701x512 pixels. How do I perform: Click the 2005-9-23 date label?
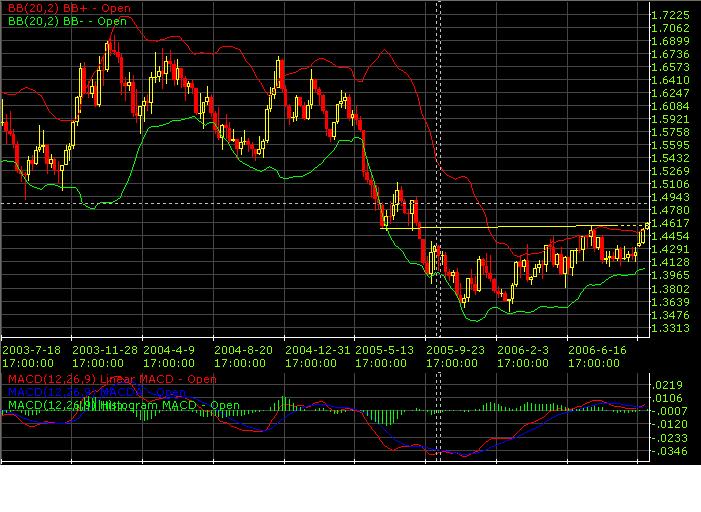455,350
